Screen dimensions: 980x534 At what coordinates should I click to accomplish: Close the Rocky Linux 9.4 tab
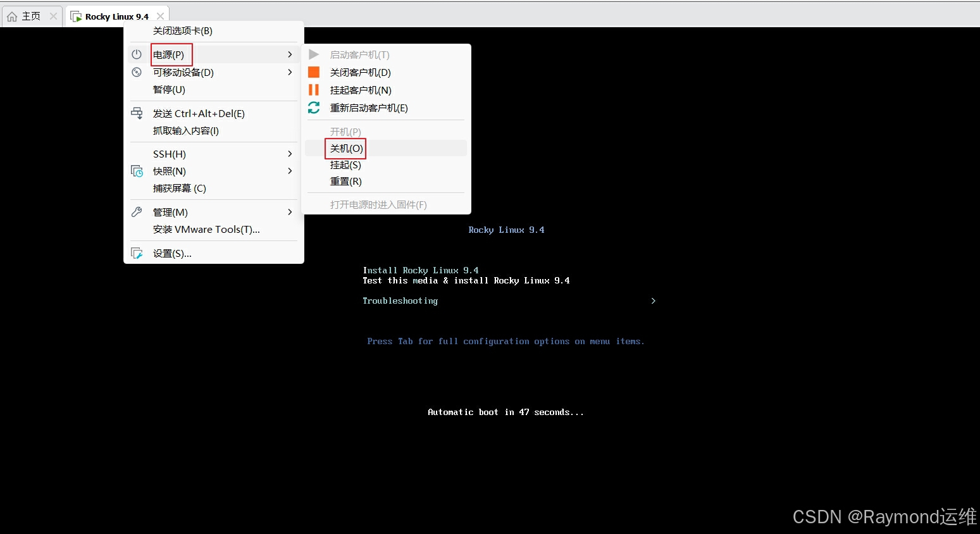[161, 16]
